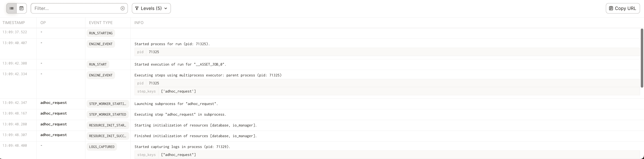
Task: Sort by the TIMESTAMP column header
Action: pyautogui.click(x=14, y=23)
